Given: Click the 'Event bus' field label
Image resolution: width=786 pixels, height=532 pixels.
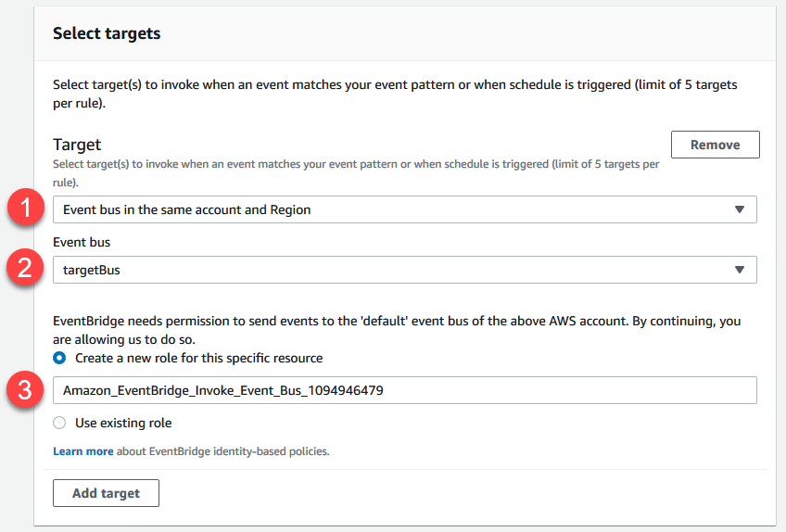Looking at the screenshot, I should click(x=82, y=243).
